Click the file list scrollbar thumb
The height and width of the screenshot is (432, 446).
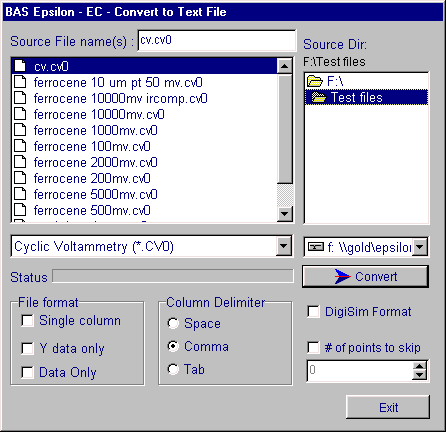(x=285, y=128)
